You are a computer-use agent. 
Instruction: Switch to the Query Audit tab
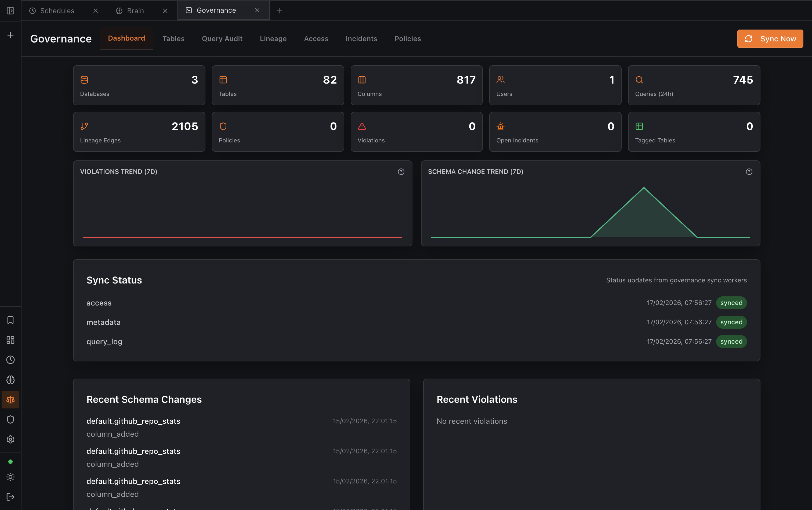tap(222, 38)
